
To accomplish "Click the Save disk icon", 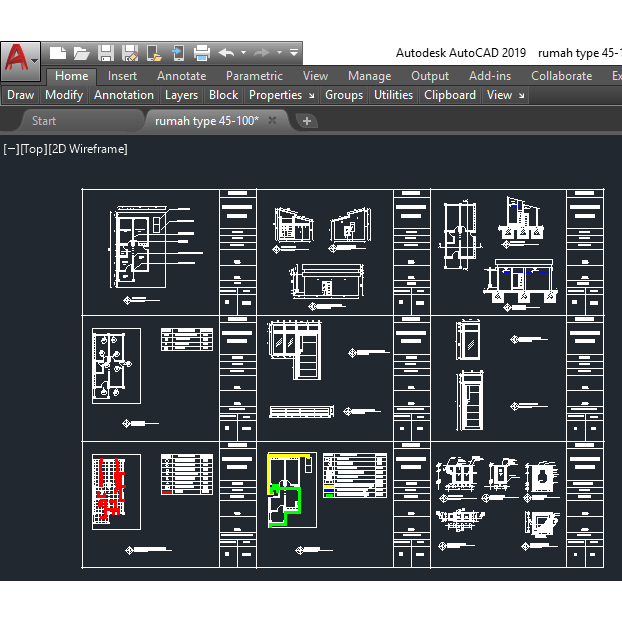I will pyautogui.click(x=106, y=53).
